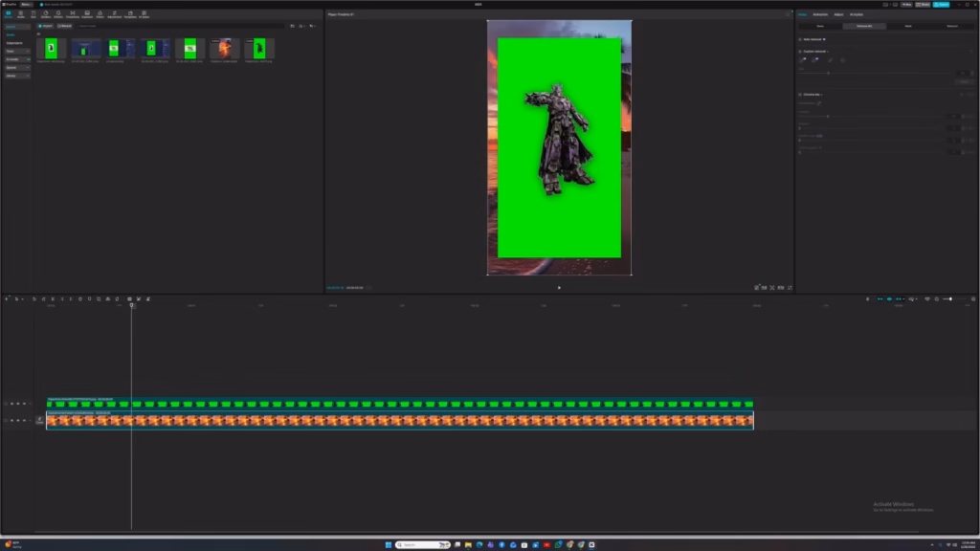Expand the AI media section in sidebar
The width and height of the screenshot is (980, 551).
point(17,59)
